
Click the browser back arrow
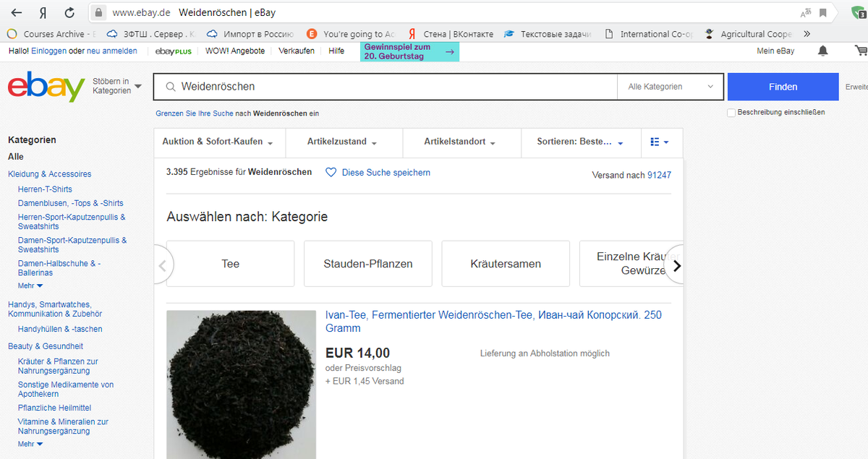(x=16, y=12)
